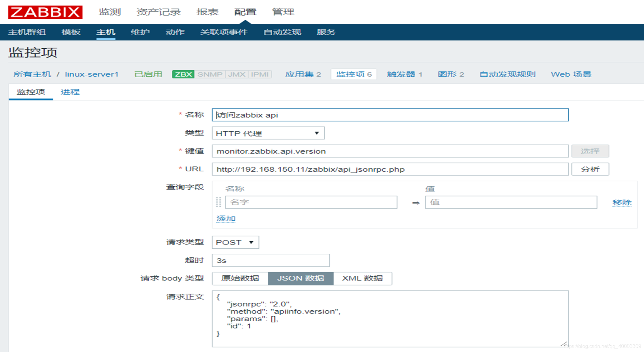Screen dimensions: 644x352
Task: Go to 自动发现 submenu
Action: tap(282, 32)
